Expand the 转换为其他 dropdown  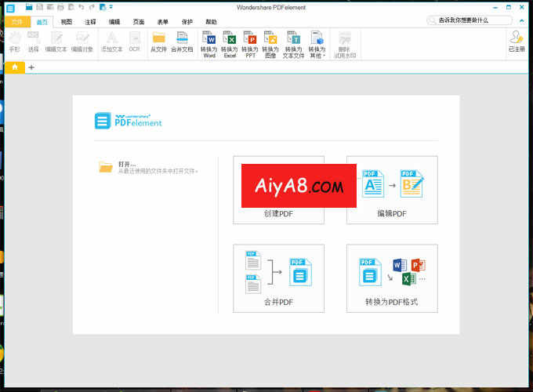(317, 44)
